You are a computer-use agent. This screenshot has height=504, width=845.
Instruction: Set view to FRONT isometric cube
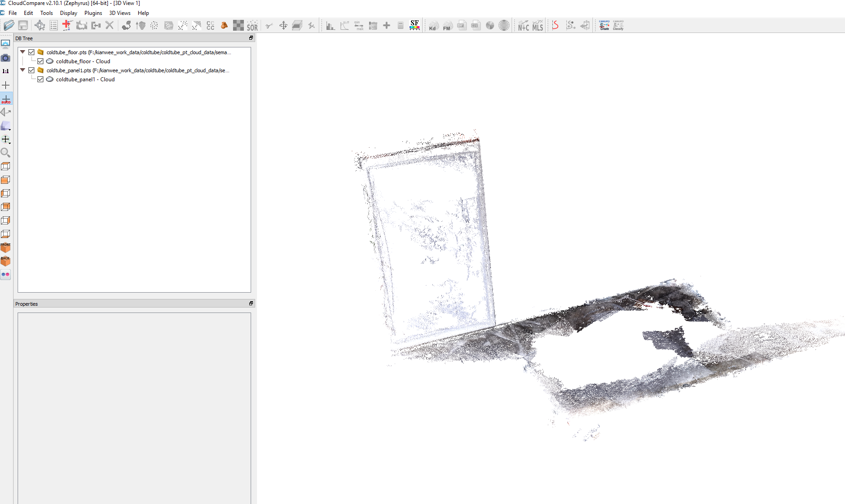pos(5,247)
